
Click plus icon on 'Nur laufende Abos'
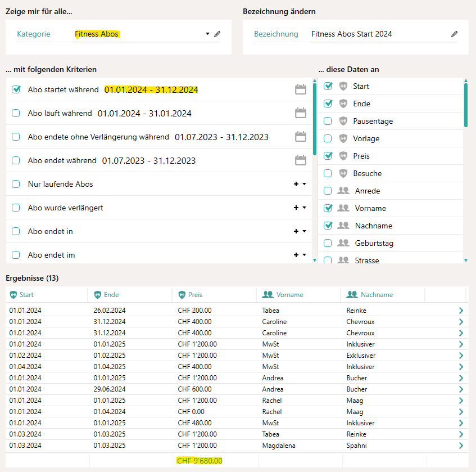pos(296,184)
